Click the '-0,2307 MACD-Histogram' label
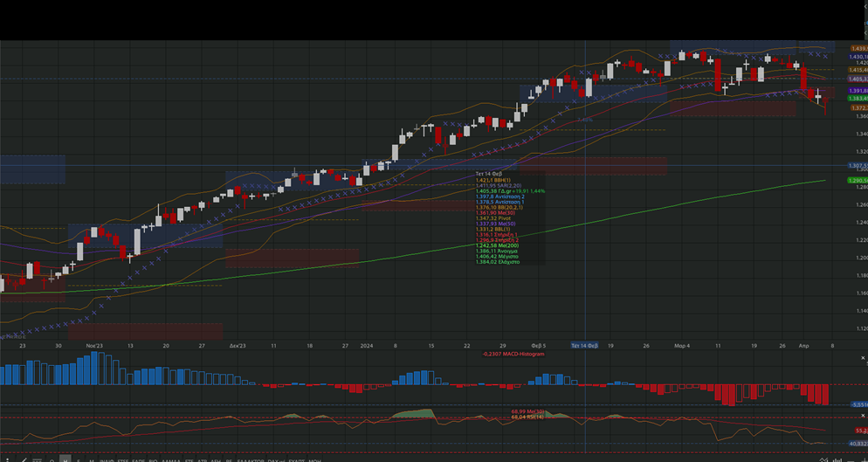 coord(513,354)
